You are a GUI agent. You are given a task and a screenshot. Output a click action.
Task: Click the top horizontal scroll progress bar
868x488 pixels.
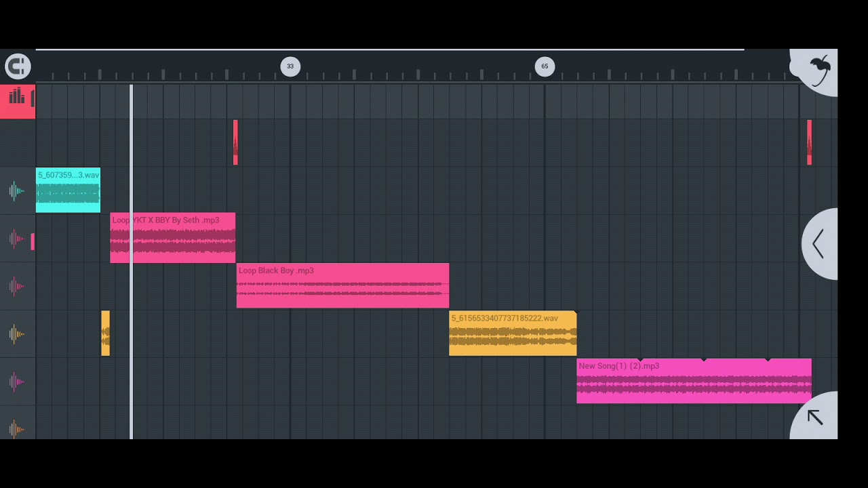(390, 49)
